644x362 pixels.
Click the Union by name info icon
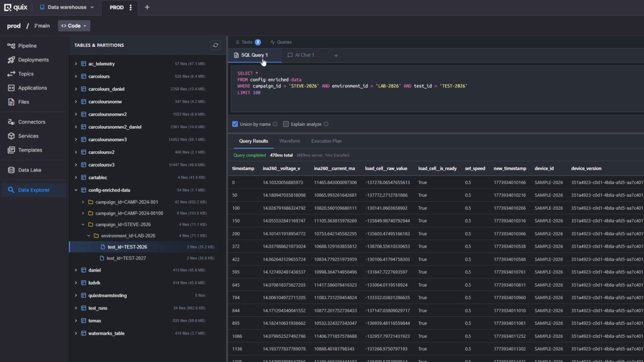tap(275, 124)
